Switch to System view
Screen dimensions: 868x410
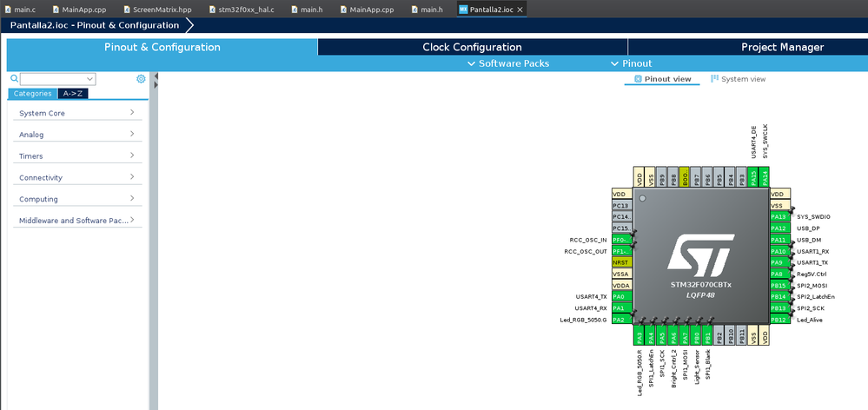738,79
